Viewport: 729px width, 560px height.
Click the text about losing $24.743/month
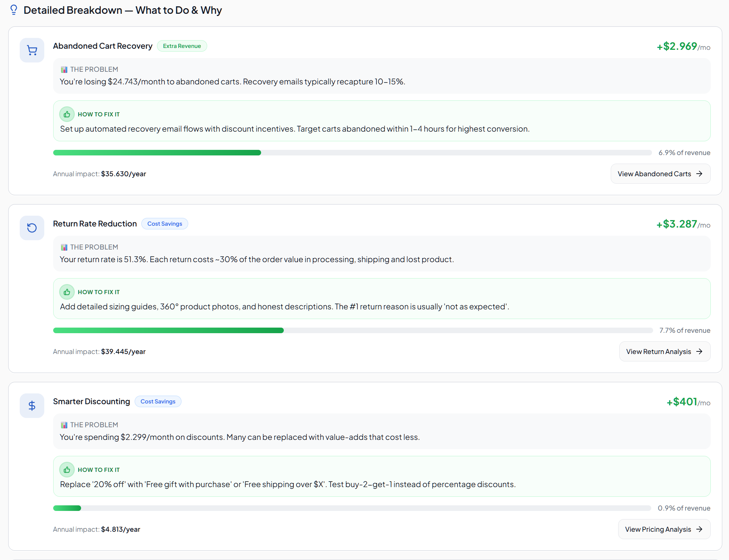(232, 82)
